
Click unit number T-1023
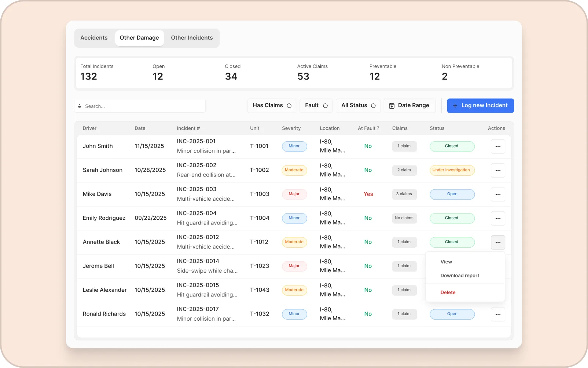[260, 266]
